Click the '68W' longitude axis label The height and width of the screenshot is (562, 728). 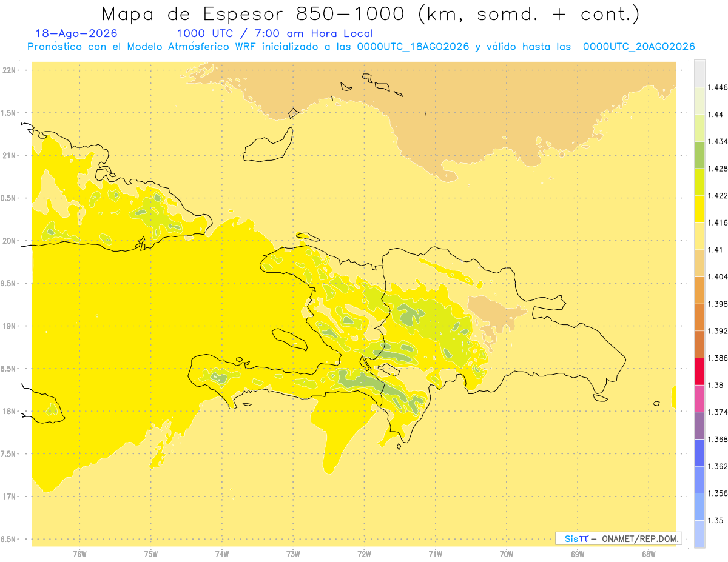[649, 554]
